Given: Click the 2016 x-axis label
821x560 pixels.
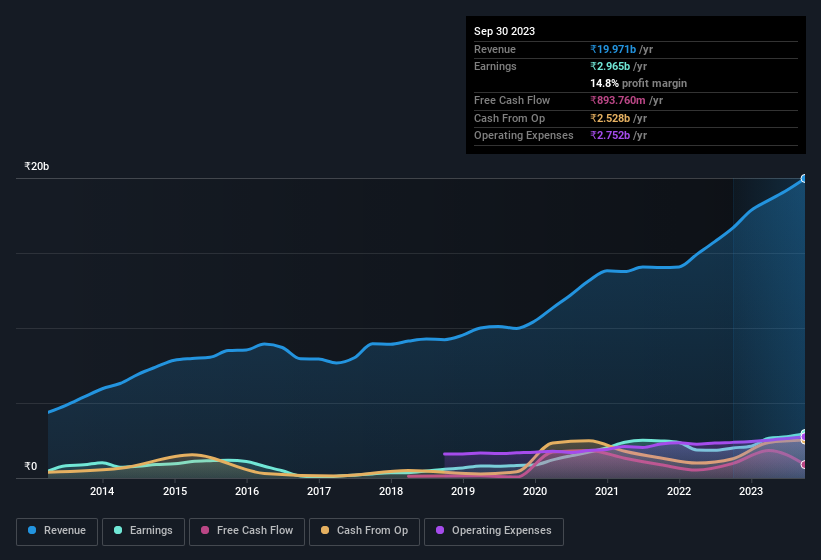Looking at the screenshot, I should point(247,491).
